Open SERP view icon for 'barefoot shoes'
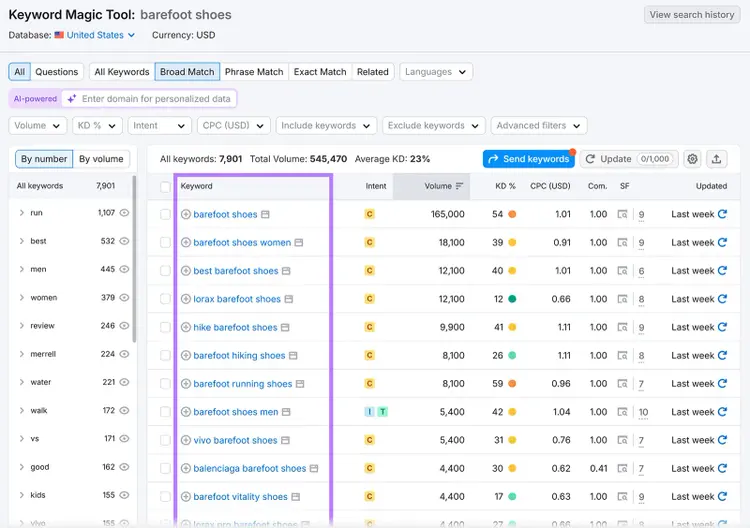Screen dimensions: 750x528 click(622, 214)
